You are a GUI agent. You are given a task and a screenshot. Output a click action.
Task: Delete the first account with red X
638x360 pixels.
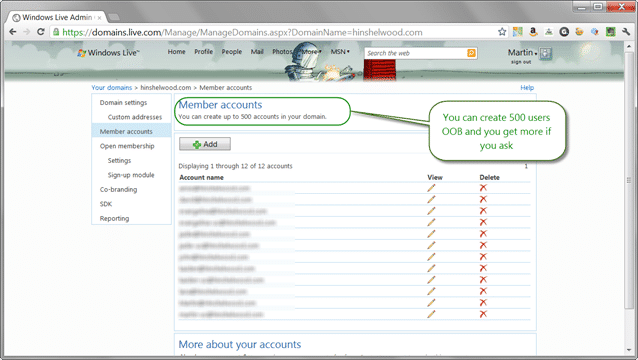[x=483, y=188]
